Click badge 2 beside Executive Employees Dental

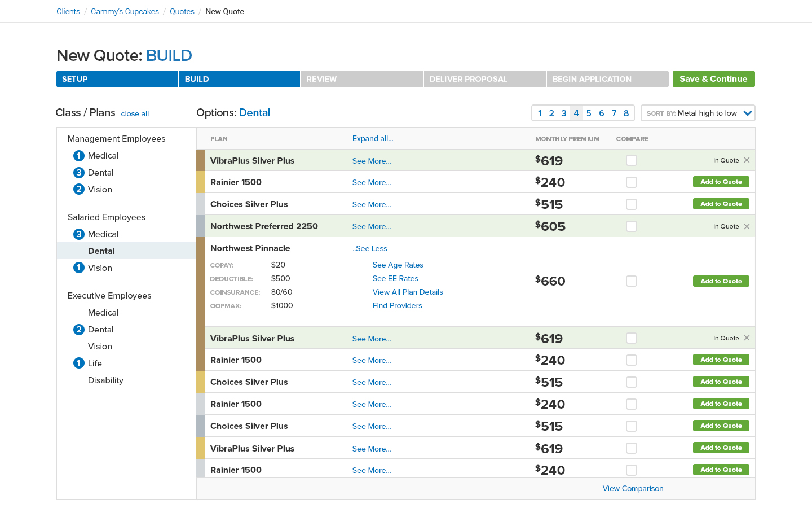79,330
